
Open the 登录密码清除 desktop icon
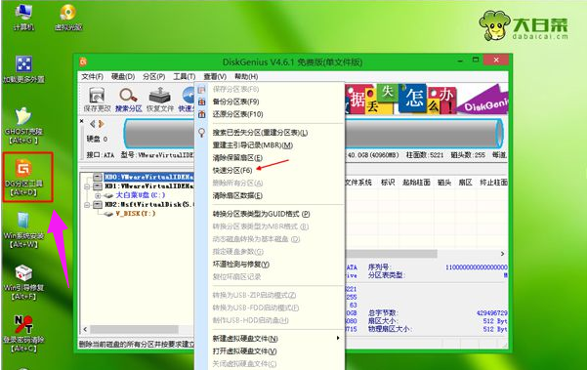click(x=23, y=334)
